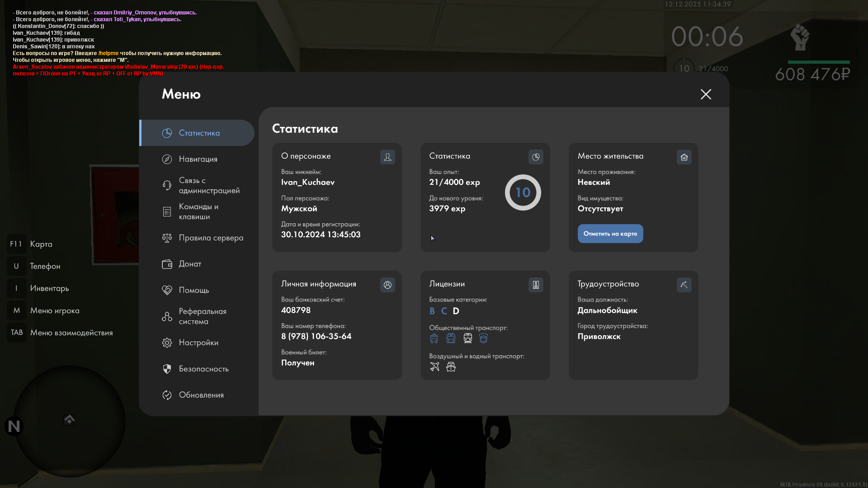Click the first bus icon under Общественный транспорт
This screenshot has height=488, width=868.
(434, 338)
